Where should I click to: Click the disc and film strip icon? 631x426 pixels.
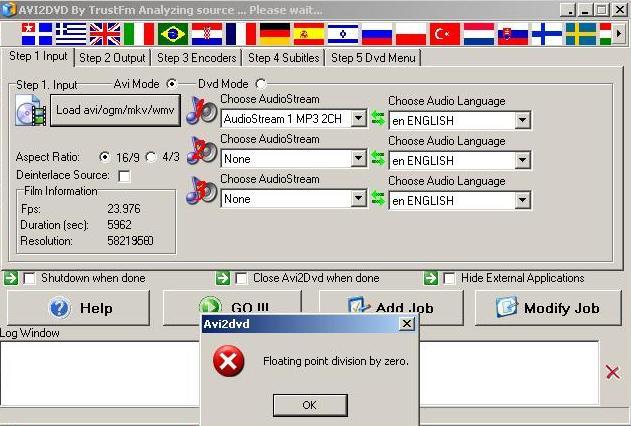(31, 110)
